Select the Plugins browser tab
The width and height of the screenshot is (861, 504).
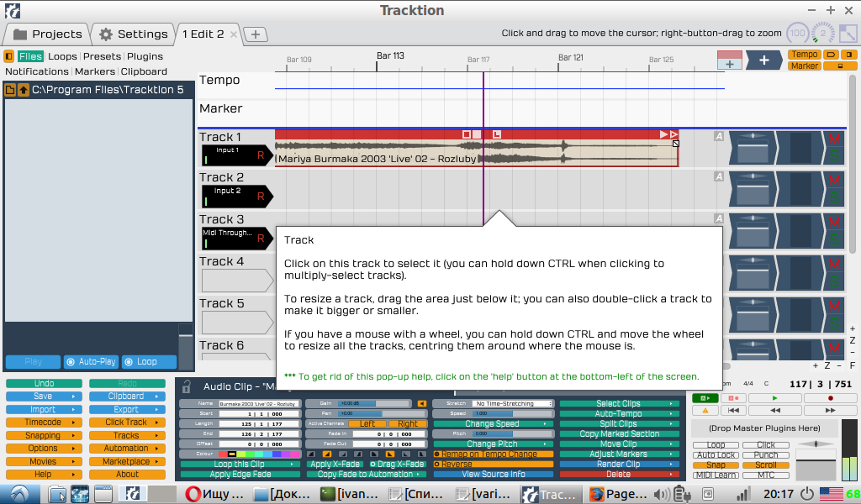[x=145, y=56]
